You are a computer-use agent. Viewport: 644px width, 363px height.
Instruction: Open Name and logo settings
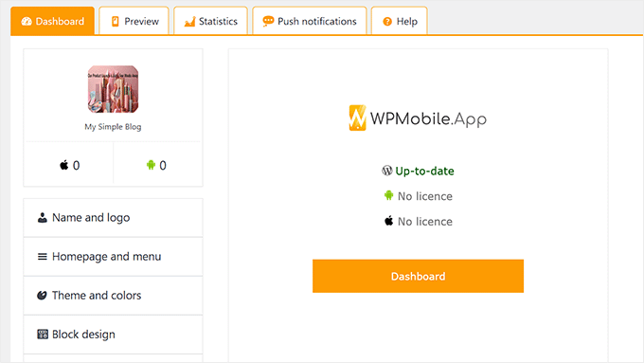(113, 217)
